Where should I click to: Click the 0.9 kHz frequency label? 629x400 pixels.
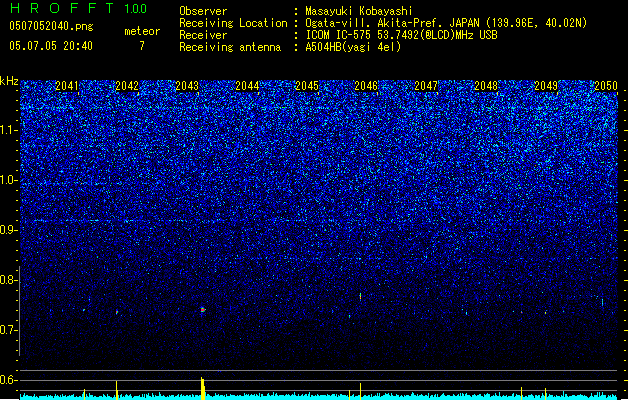[x=9, y=230]
